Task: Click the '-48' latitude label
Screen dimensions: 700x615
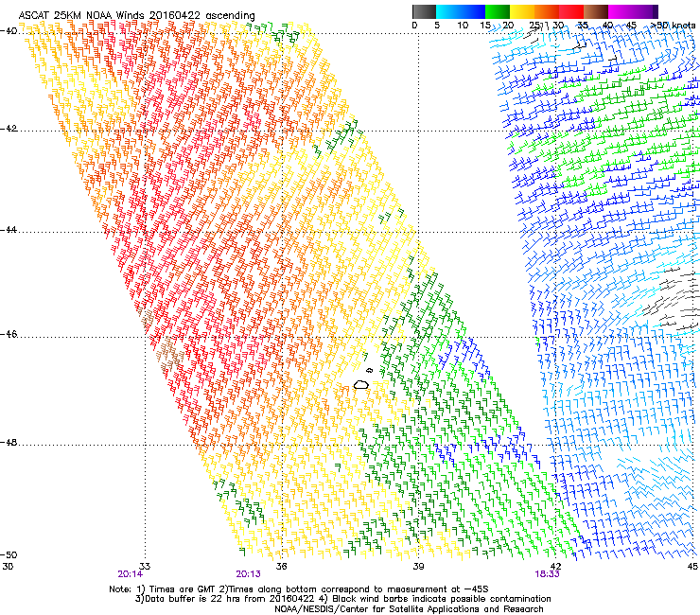Action: [x=9, y=442]
